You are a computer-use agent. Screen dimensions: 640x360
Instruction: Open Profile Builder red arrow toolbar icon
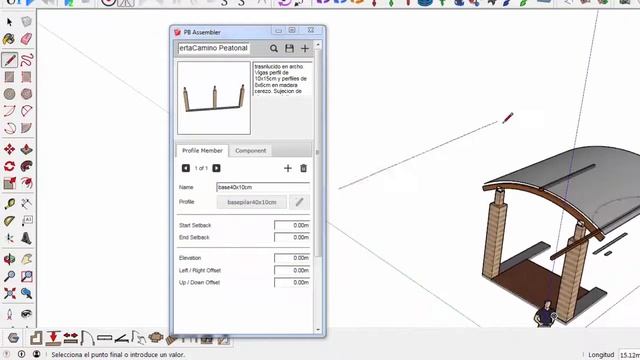click(53, 338)
